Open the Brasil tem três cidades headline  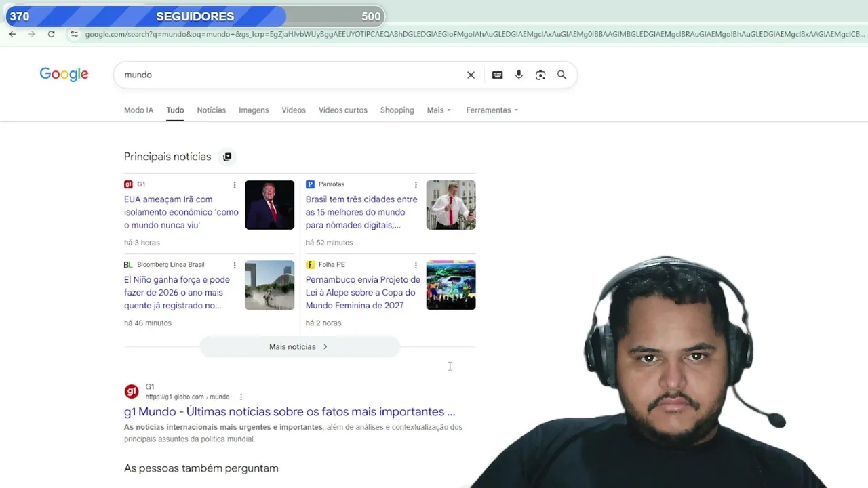361,212
